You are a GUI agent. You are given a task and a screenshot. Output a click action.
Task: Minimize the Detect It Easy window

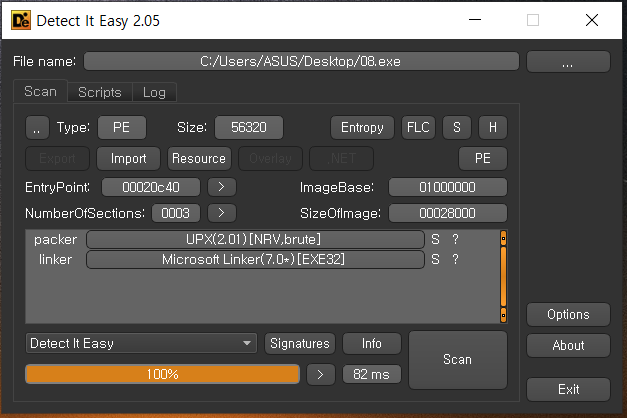(x=475, y=20)
